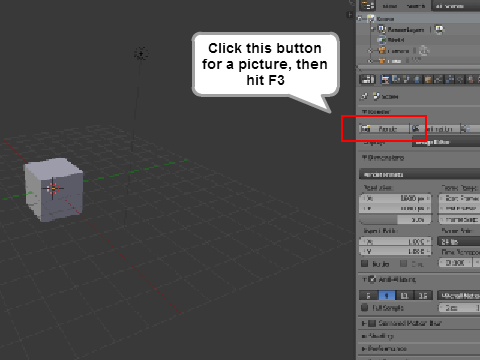Collapse the Dimensions panel
Image resolution: width=480 pixels, height=360 pixels.
(x=383, y=157)
